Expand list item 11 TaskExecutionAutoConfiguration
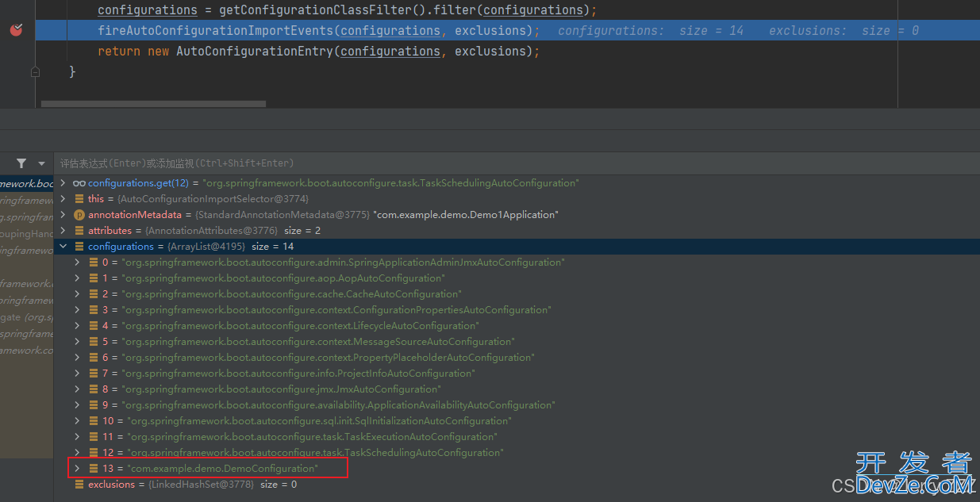The height and width of the screenshot is (502, 980). tap(77, 437)
